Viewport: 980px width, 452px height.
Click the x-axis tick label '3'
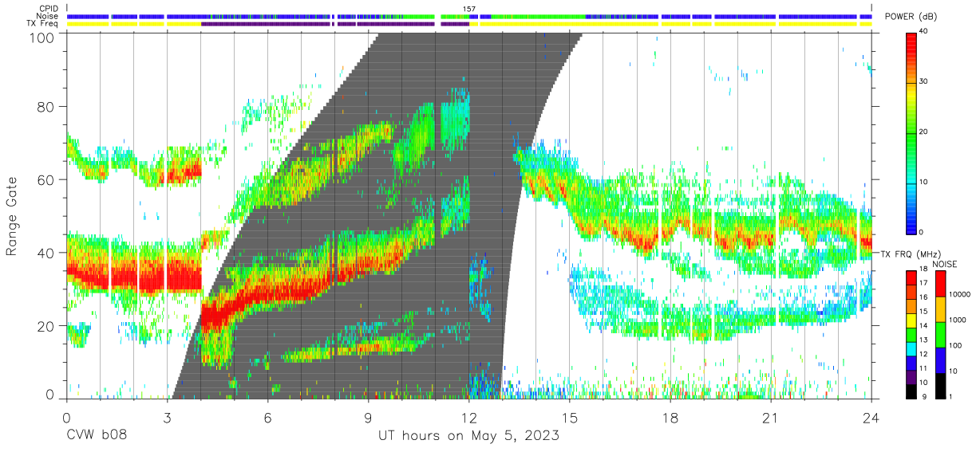pos(168,417)
